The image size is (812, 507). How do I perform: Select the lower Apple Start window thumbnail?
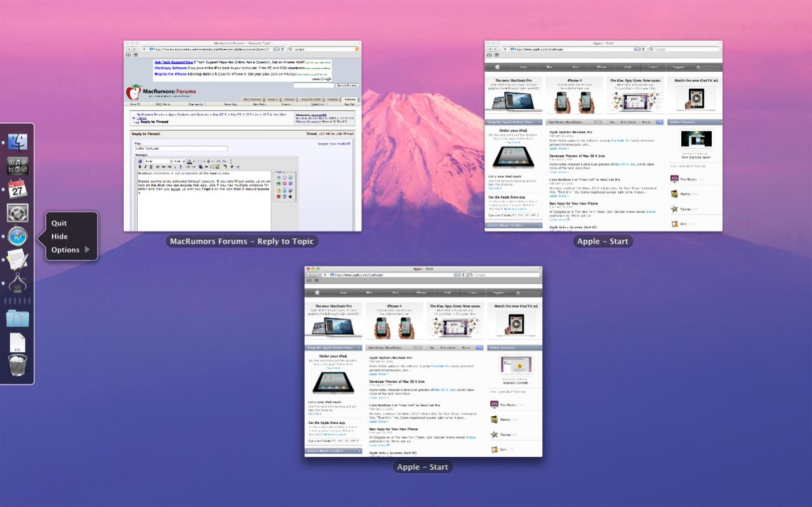click(423, 361)
